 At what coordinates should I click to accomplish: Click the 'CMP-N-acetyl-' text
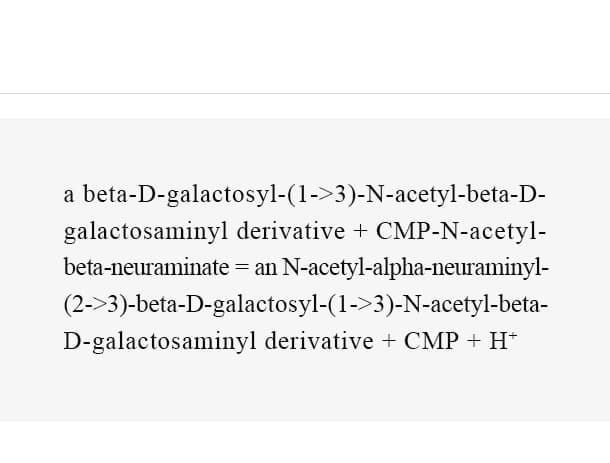point(461,231)
